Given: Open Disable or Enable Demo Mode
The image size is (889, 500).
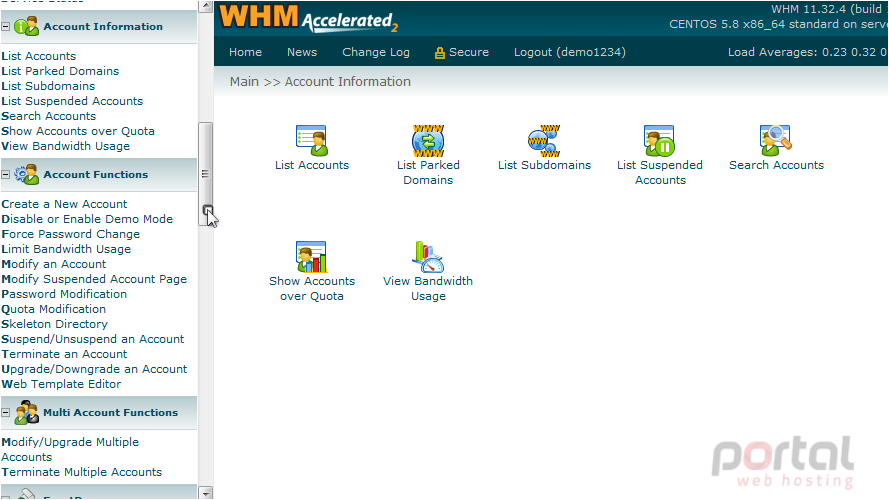Looking at the screenshot, I should (x=87, y=219).
